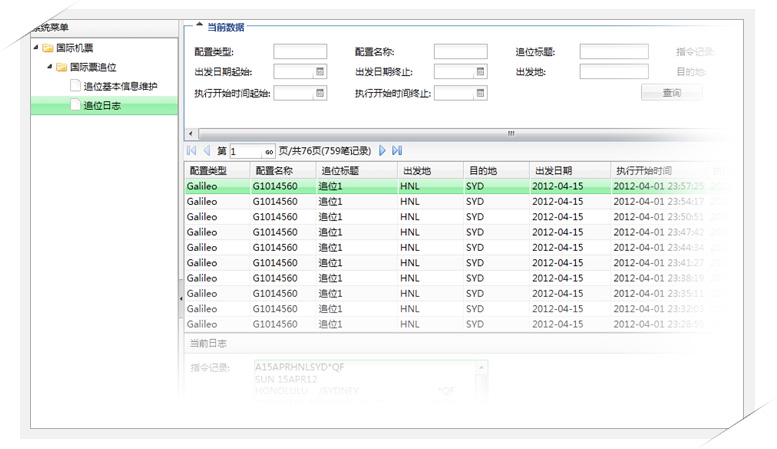This screenshot has height=449, width=777.
Task: Collapse the 国际机票 tree node
Action: [x=36, y=48]
